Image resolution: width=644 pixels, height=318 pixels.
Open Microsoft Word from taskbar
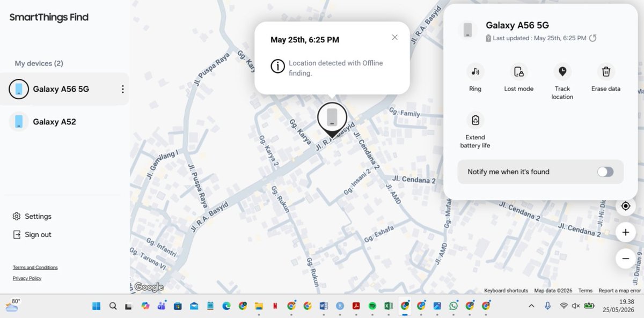click(x=324, y=306)
